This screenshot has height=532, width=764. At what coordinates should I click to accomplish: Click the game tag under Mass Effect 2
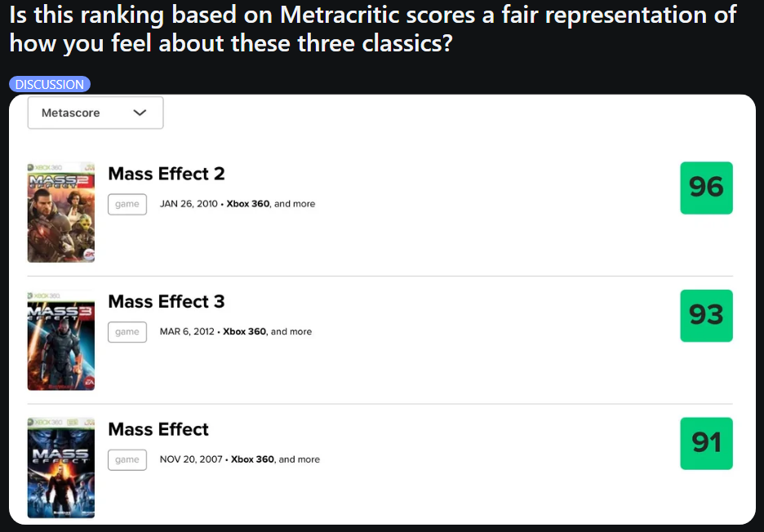point(127,204)
